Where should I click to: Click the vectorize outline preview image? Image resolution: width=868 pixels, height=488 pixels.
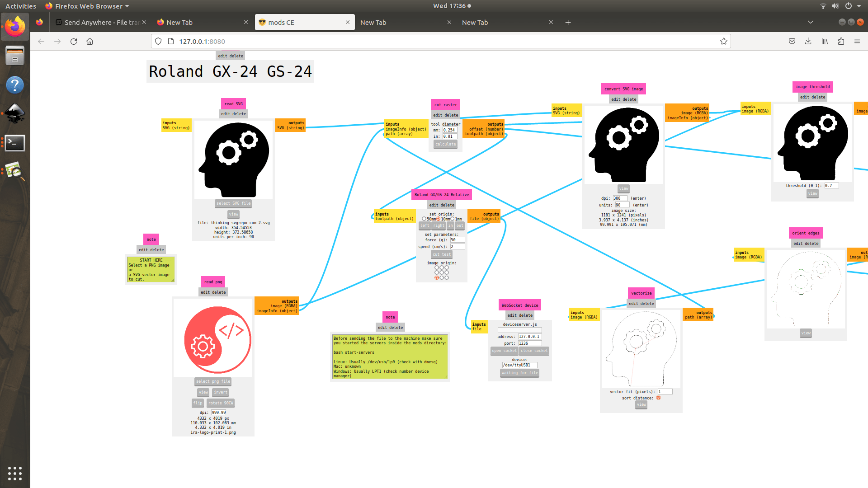(641, 349)
